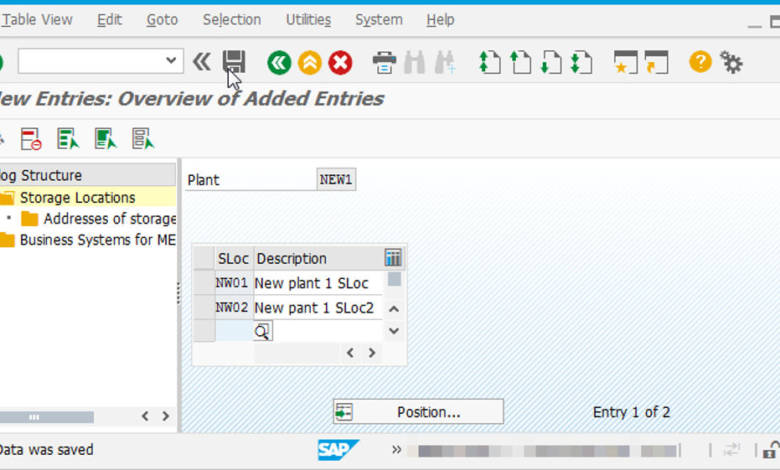The image size is (780, 470).
Task: Click the search help icon in empty SLoc row
Action: click(263, 331)
